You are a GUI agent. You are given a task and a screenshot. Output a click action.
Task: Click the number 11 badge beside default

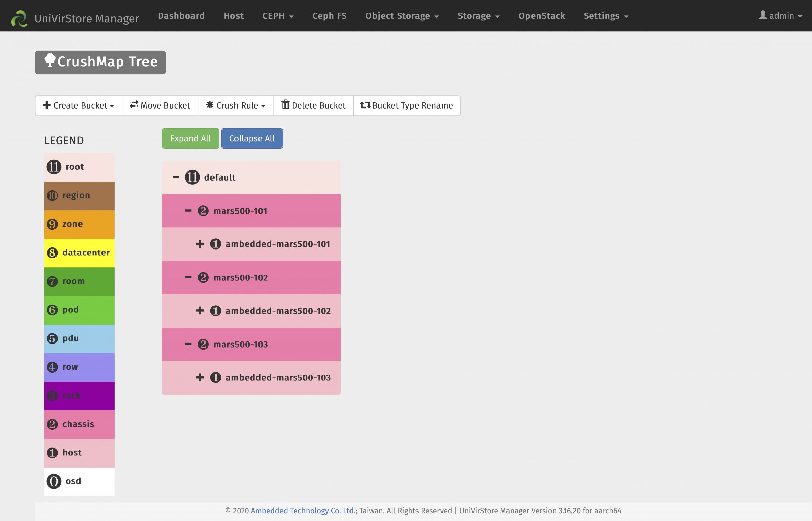tap(192, 177)
